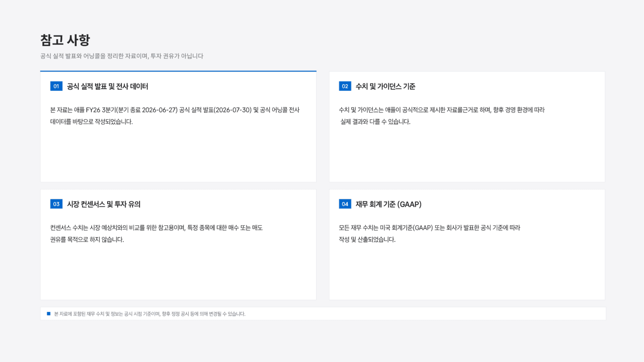This screenshot has height=362, width=644.
Task: Select heading 공식 실적 발표 및 전사 데이터
Action: point(107,86)
